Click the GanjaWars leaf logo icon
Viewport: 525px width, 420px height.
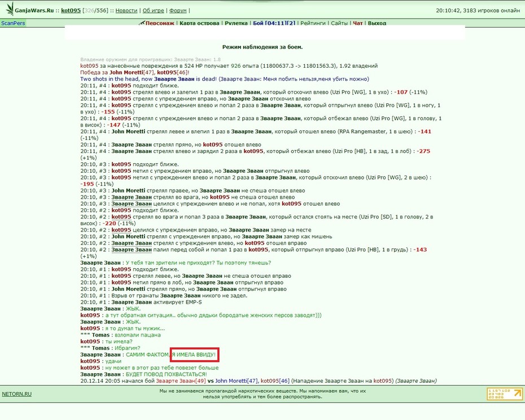click(10, 8)
